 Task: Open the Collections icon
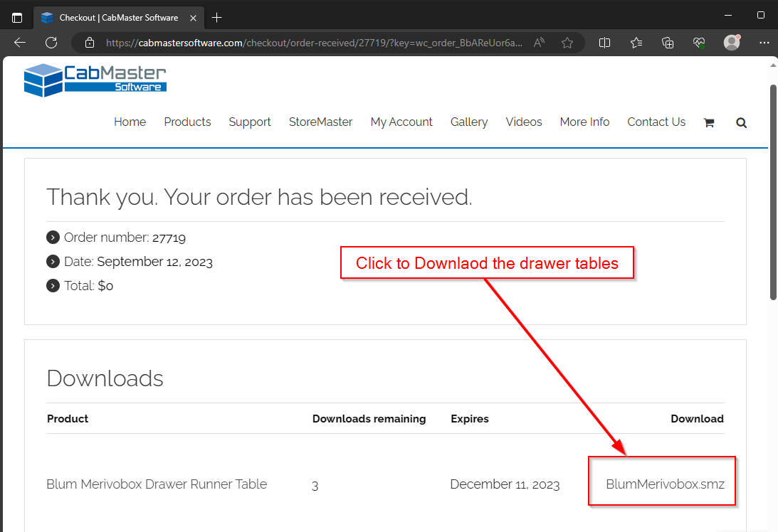point(668,43)
